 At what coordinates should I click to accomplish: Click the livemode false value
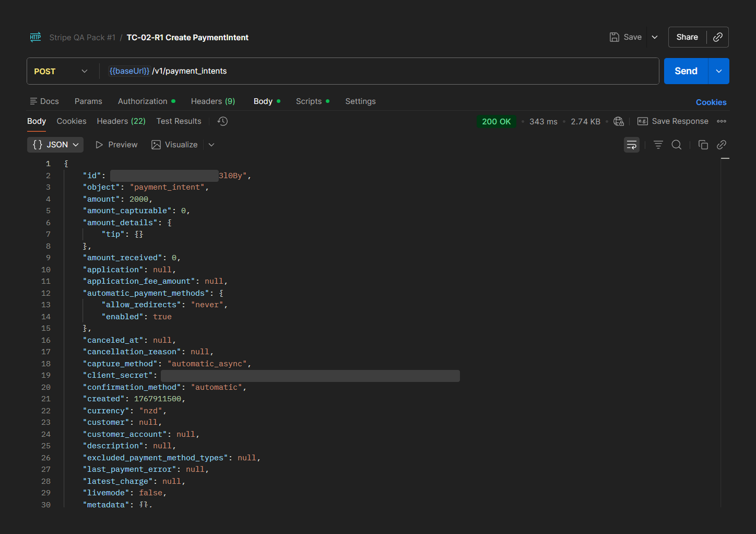[151, 493]
